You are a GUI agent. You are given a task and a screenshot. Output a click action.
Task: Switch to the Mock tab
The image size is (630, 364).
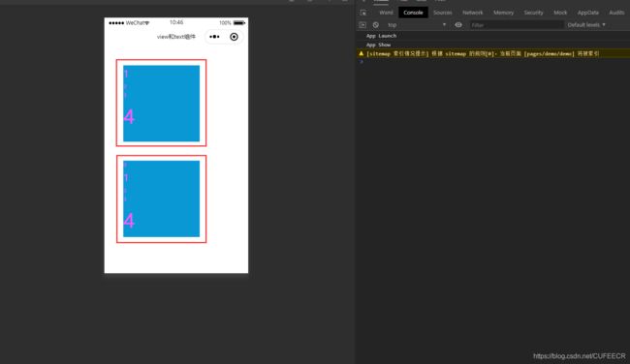(560, 13)
